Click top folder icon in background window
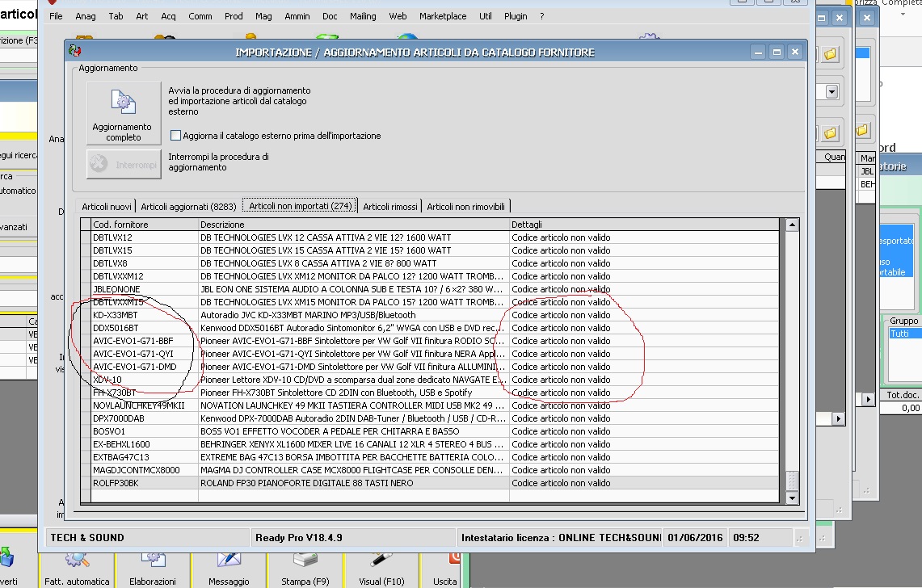This screenshot has width=922, height=588. click(x=830, y=54)
